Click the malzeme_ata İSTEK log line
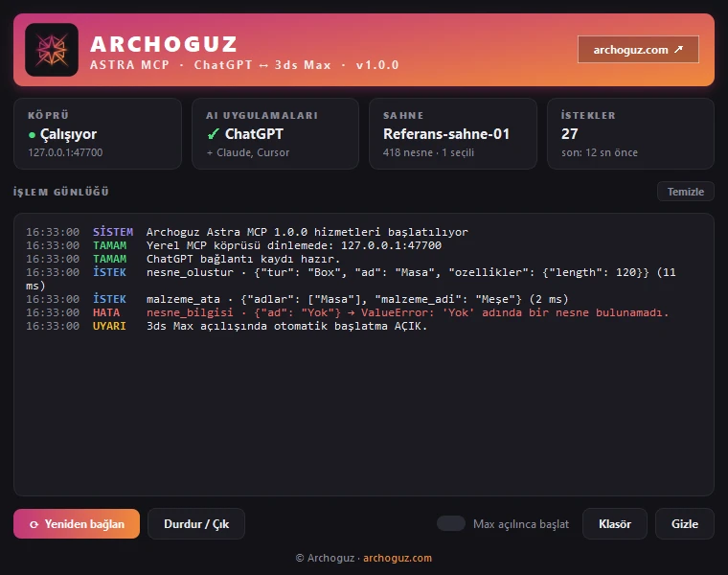728x575 pixels. (x=297, y=299)
